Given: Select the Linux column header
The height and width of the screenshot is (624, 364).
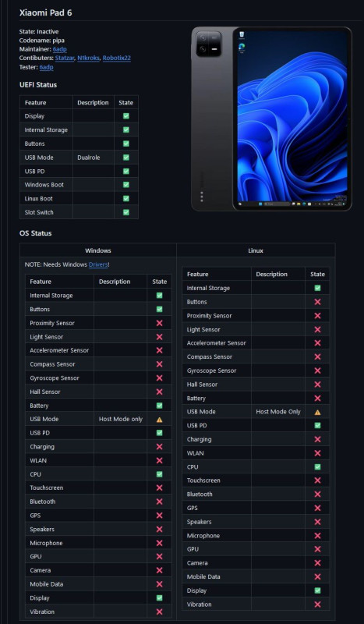Looking at the screenshot, I should coord(256,250).
